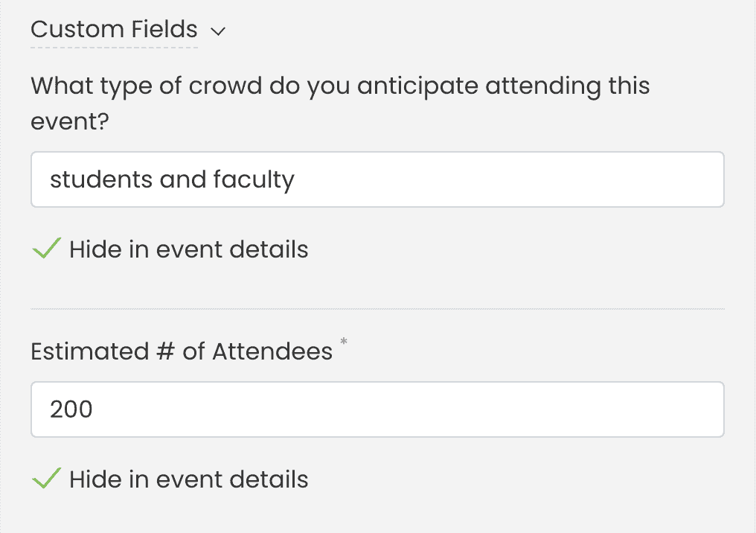The width and height of the screenshot is (756, 533).
Task: Click the word 'event?' in the crowd question
Action: click(70, 121)
